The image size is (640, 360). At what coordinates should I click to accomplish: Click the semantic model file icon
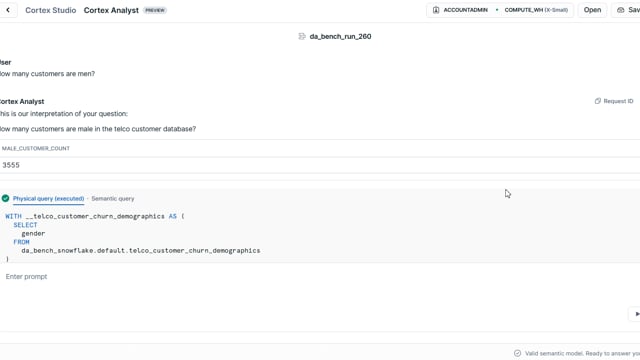302,36
